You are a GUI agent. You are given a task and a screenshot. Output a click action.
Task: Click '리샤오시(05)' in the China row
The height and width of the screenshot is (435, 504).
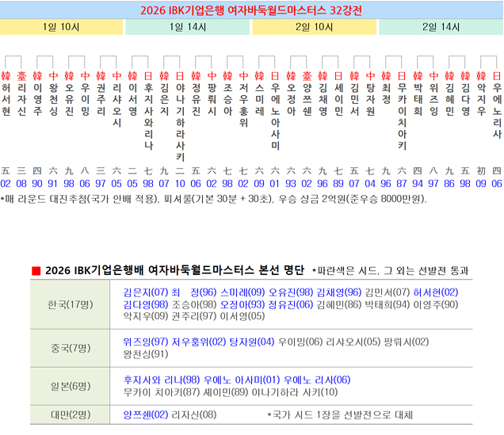353,342
